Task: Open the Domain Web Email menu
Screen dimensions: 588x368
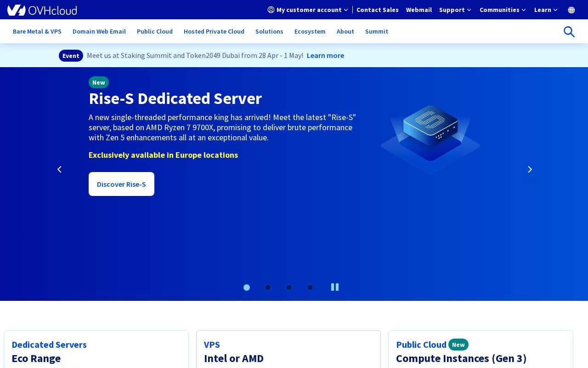Action: [99, 31]
